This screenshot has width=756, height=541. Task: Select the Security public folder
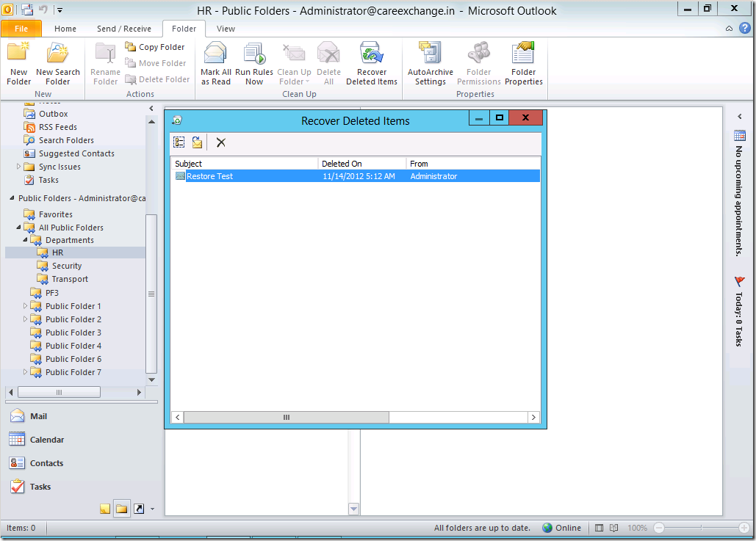click(67, 266)
